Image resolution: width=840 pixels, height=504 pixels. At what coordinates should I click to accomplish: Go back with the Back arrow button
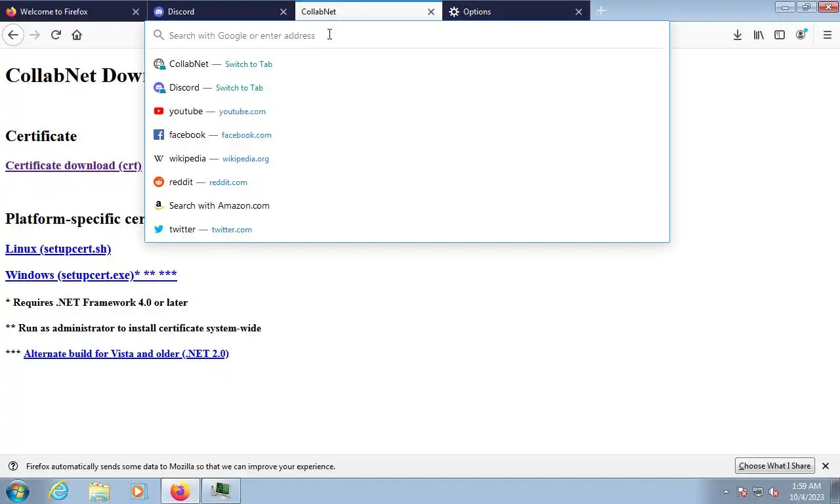click(12, 35)
